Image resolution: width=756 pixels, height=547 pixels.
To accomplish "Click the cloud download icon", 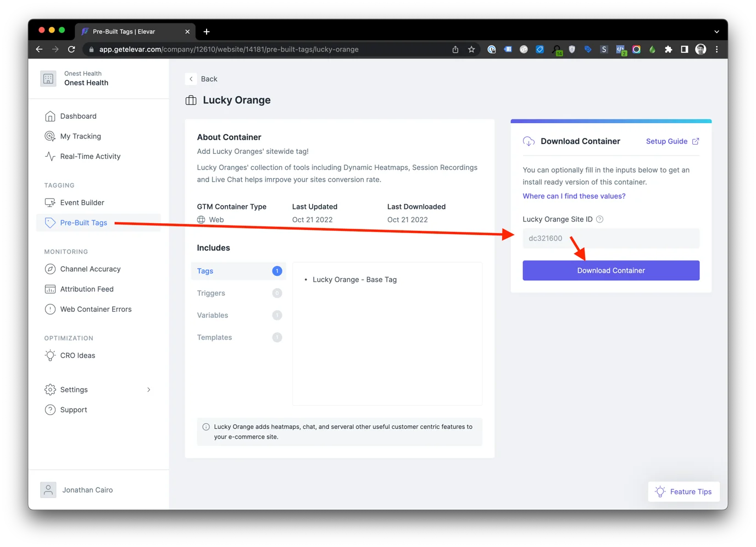I will pyautogui.click(x=529, y=141).
